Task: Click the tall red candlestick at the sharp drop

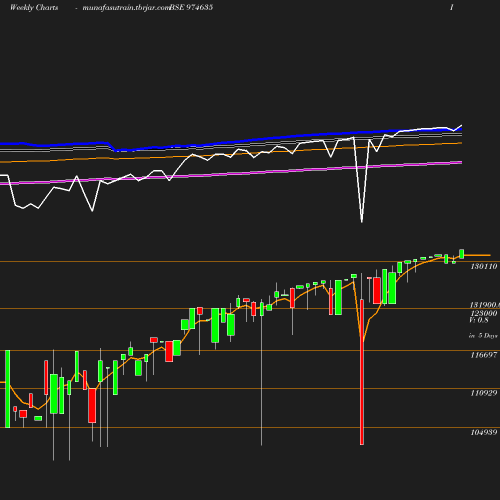Action: pos(362,372)
